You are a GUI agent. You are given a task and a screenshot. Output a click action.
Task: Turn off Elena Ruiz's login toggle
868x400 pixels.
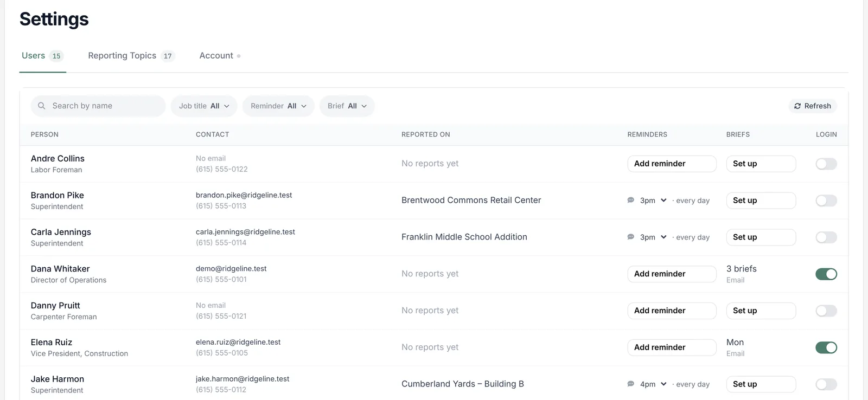826,347
